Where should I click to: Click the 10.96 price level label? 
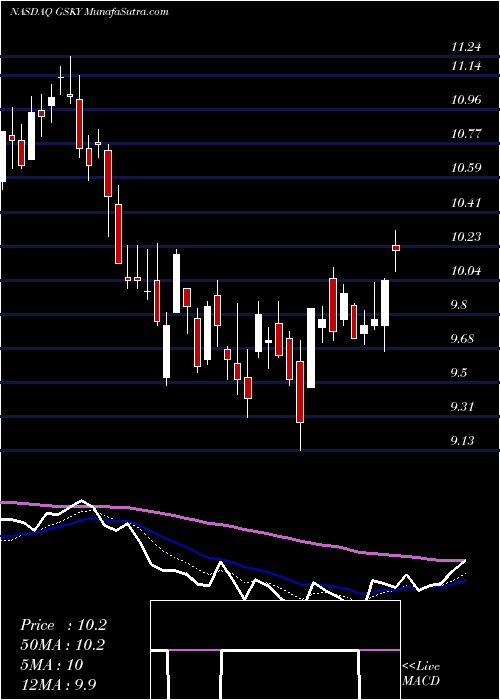pos(466,100)
